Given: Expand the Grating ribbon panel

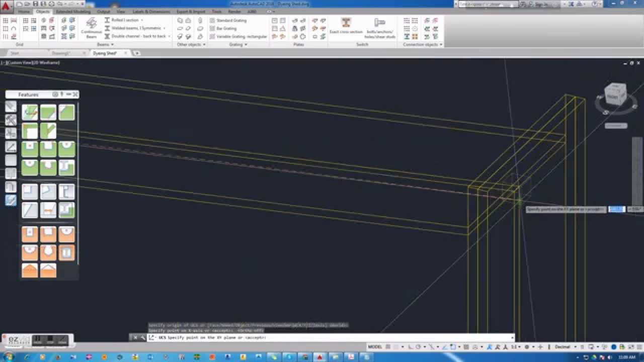Looking at the screenshot, I should coord(237,45).
